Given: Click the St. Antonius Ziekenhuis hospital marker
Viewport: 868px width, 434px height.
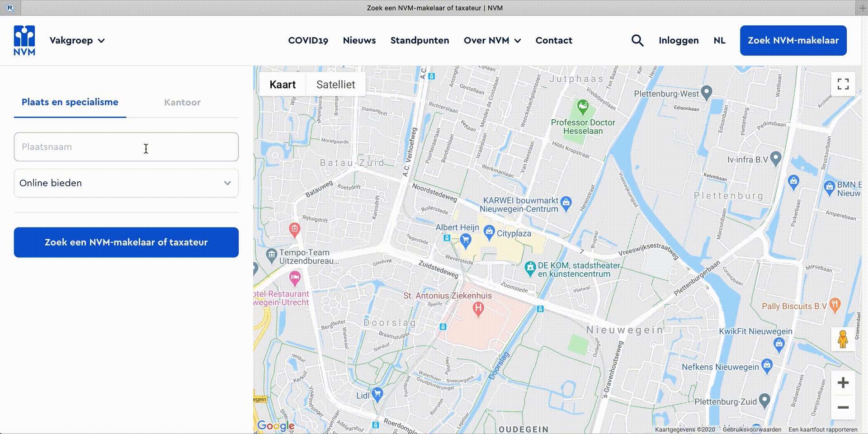Looking at the screenshot, I should point(478,309).
